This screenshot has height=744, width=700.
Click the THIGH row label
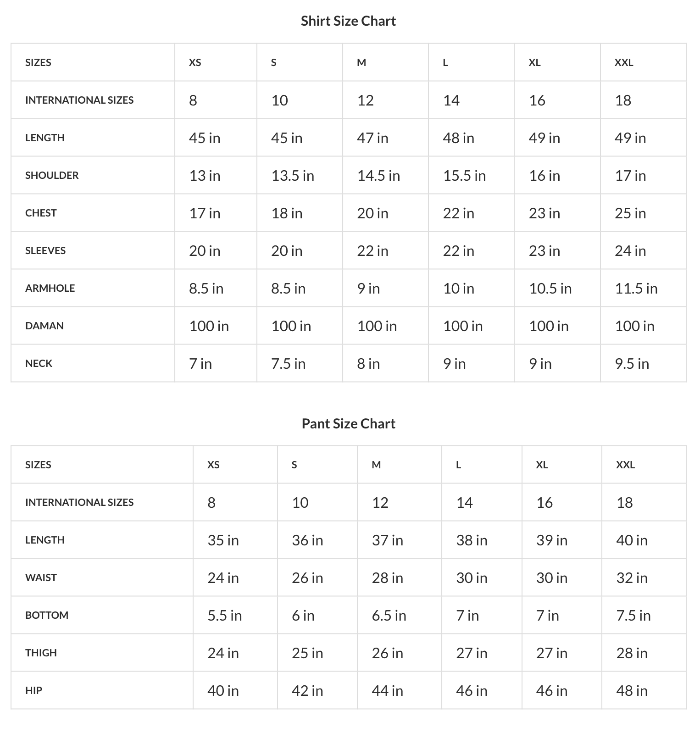click(41, 653)
